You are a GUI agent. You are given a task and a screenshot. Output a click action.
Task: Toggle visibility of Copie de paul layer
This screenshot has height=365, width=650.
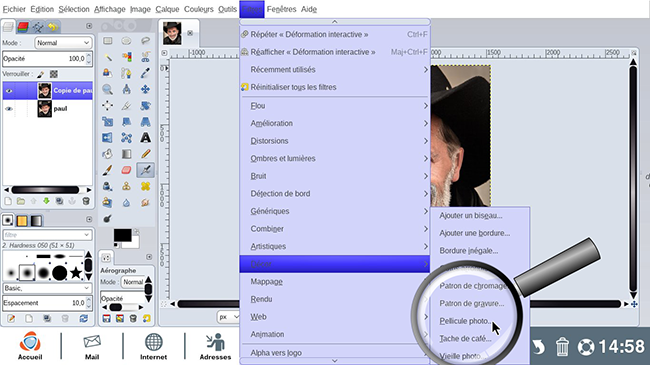[x=9, y=91]
